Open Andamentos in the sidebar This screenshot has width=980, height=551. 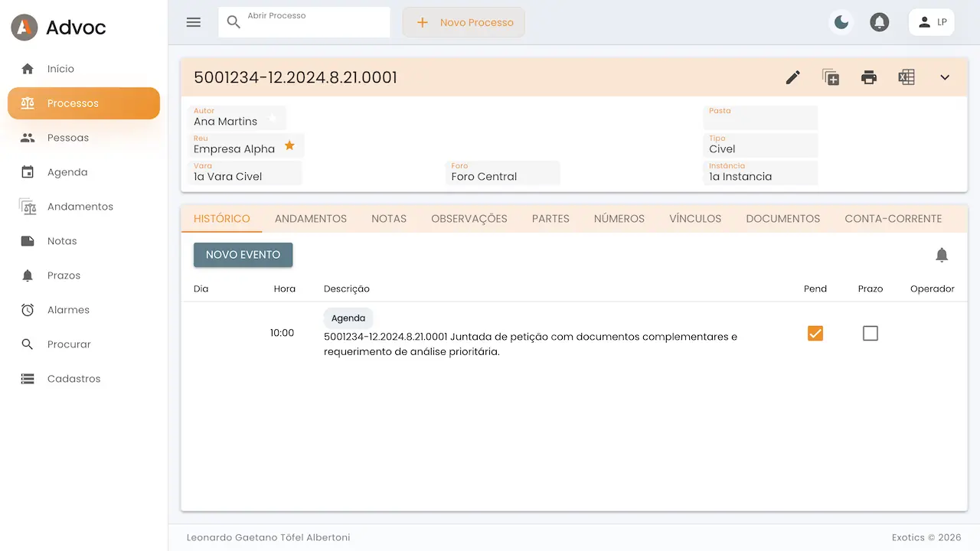point(84,207)
